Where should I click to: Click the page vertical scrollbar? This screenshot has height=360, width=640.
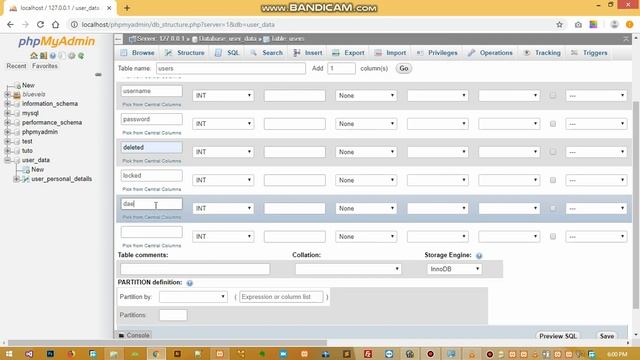point(636,204)
